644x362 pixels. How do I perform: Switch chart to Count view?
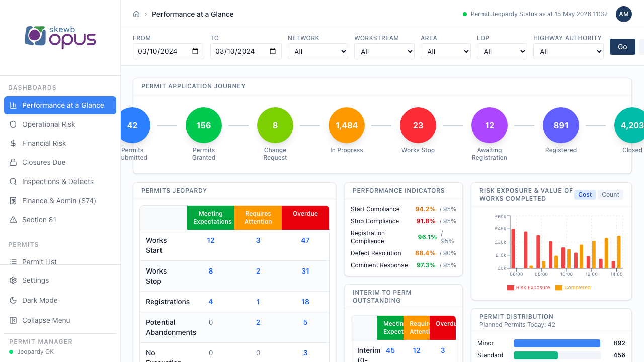click(x=610, y=195)
